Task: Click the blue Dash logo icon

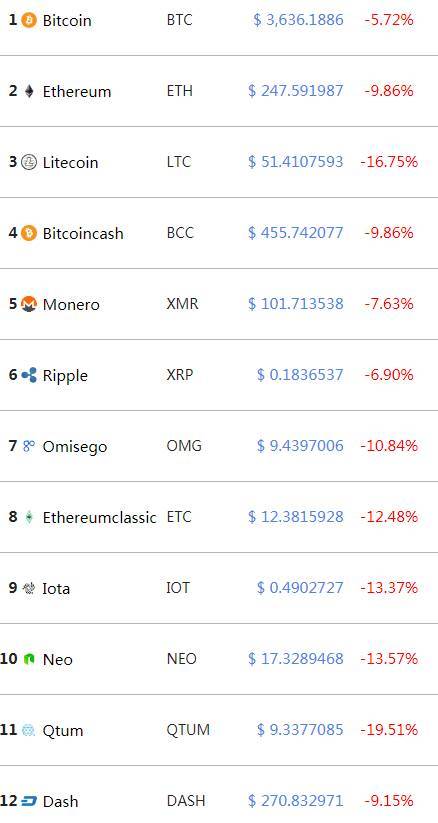Action: click(29, 801)
